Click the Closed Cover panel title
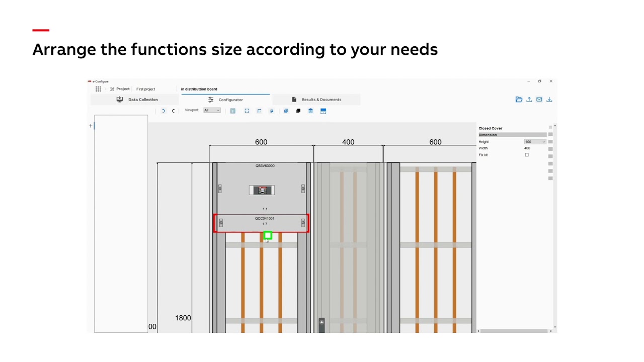 (x=491, y=128)
